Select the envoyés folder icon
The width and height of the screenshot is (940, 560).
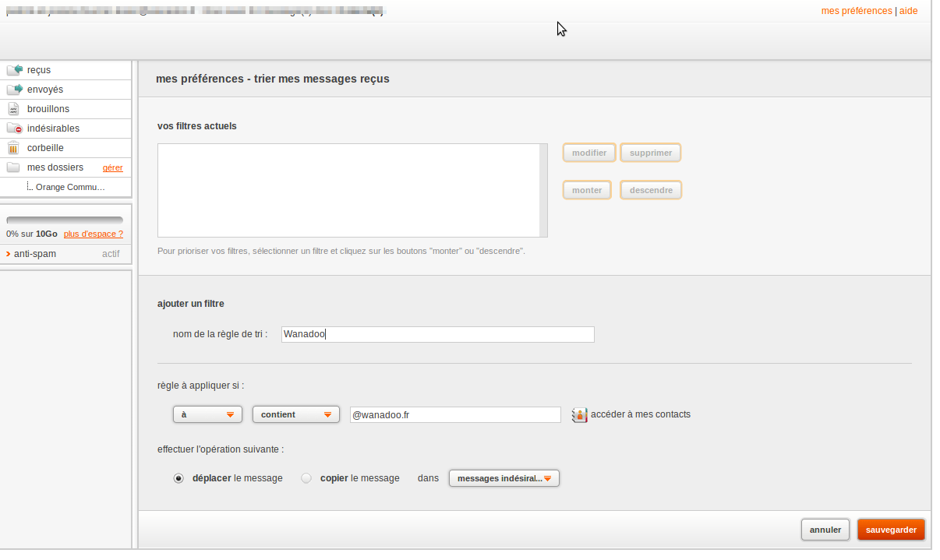pos(13,89)
